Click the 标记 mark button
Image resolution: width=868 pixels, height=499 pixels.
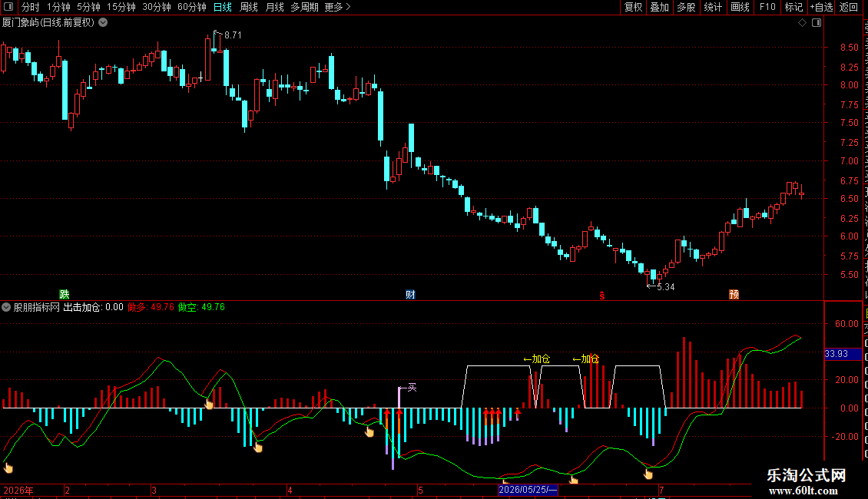(x=793, y=7)
